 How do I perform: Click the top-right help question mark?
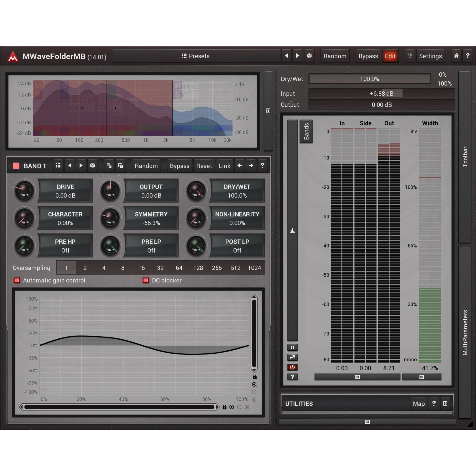pos(467,56)
